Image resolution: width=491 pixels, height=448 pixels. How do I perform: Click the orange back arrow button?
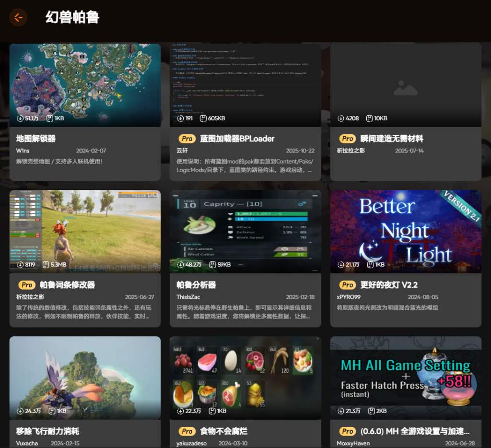pos(18,18)
